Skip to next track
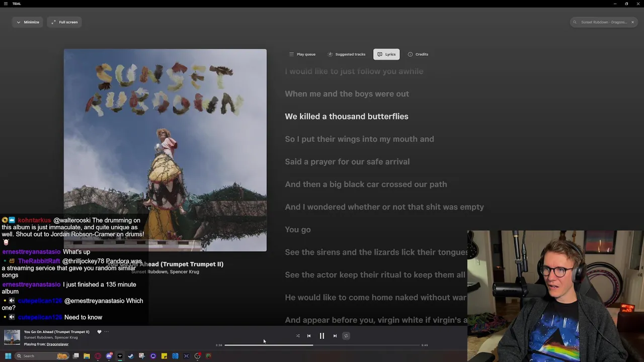Screen dimensions: 644x362 [x=335, y=336]
